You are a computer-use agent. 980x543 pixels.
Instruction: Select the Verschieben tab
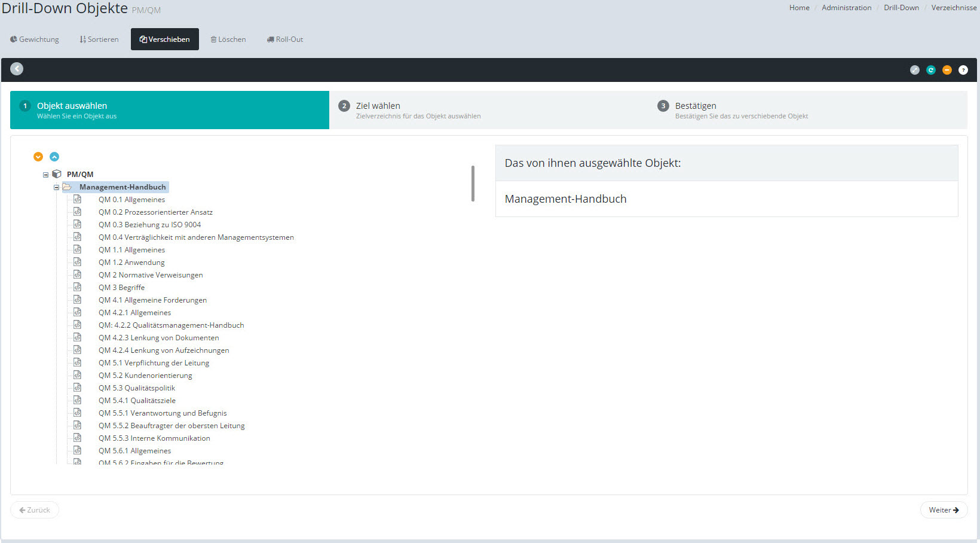164,39
